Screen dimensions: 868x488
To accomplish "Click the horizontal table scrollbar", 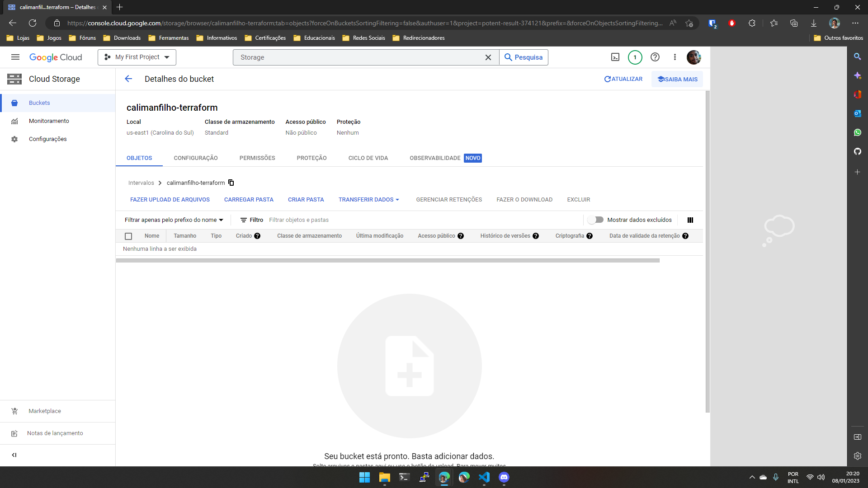I will click(x=387, y=261).
